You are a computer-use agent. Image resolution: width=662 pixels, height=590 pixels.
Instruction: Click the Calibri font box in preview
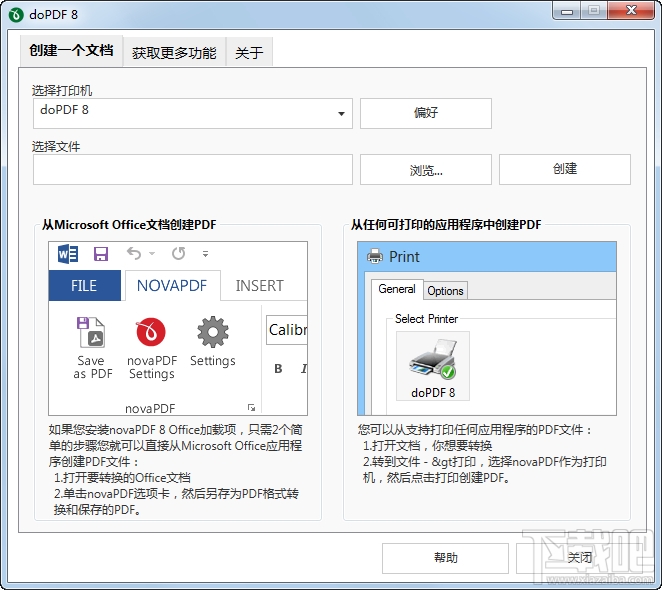tap(287, 330)
